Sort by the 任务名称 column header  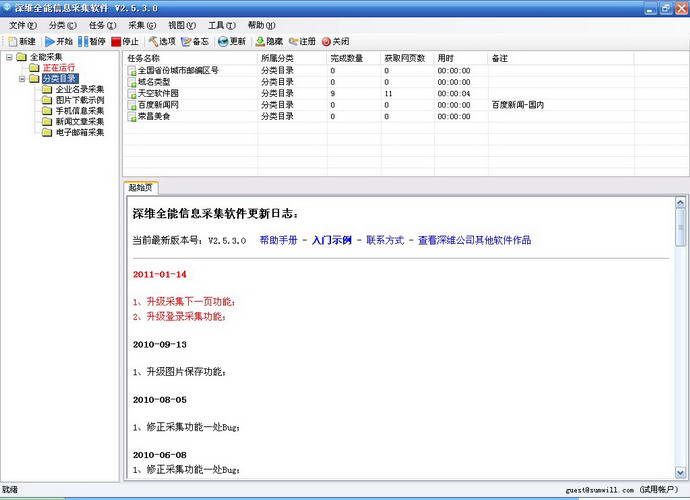[191, 58]
